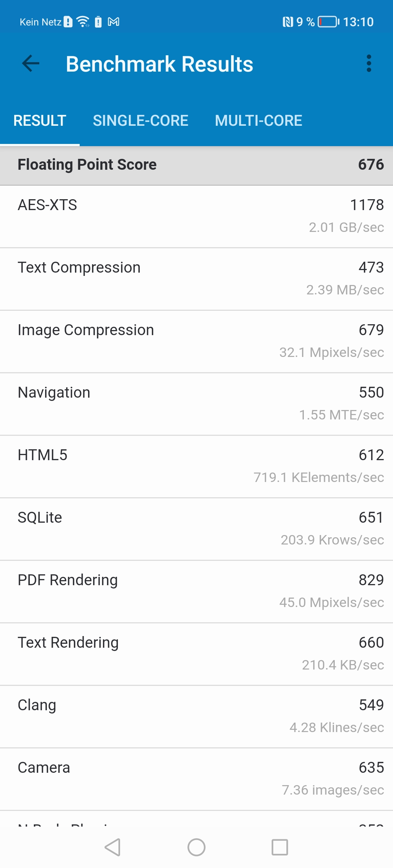Tap the AES-XTS result row
Viewport: 393px width, 868px height.
[x=196, y=217]
